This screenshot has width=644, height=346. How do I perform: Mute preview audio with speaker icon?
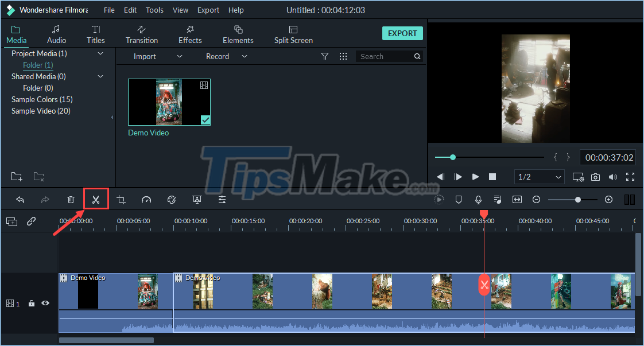click(613, 177)
